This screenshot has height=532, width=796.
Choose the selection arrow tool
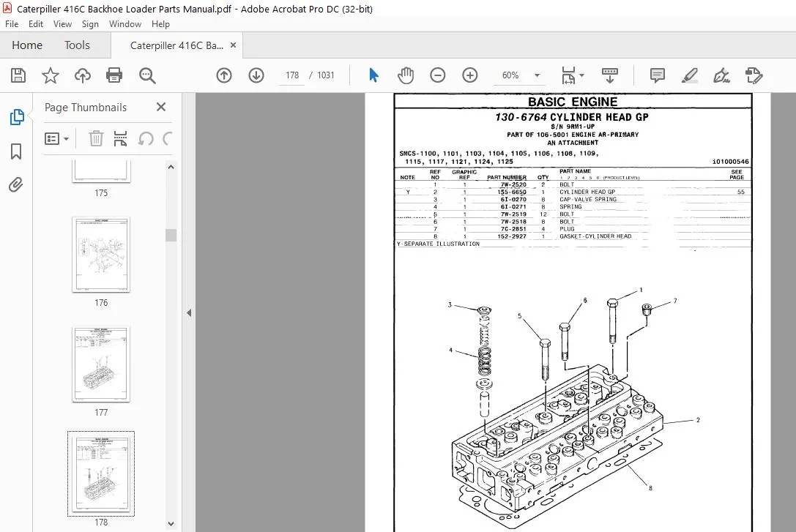[373, 75]
